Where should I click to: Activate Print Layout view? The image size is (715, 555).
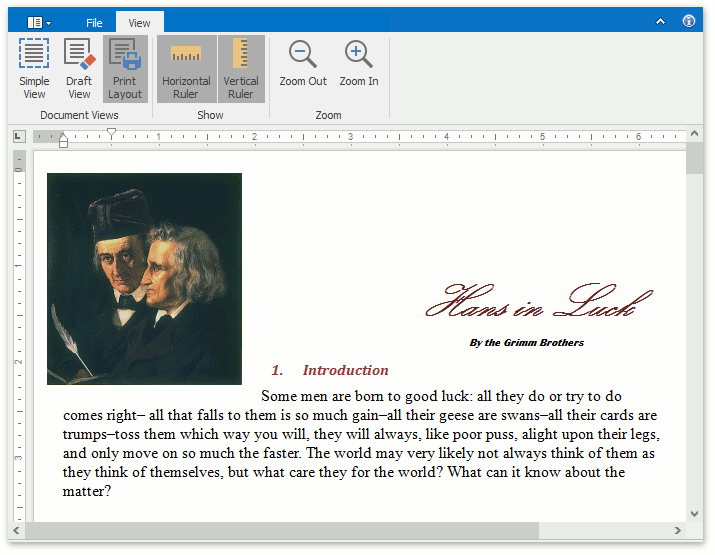coord(125,68)
